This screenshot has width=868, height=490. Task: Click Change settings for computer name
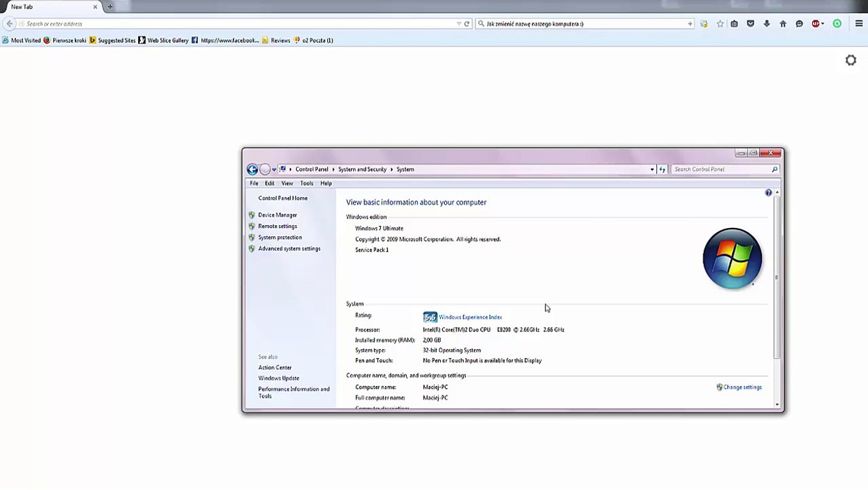[743, 387]
